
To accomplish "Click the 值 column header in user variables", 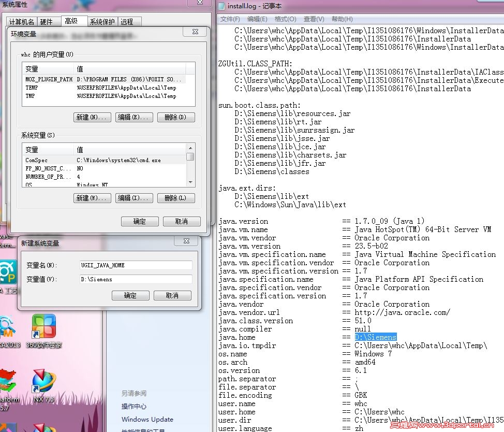I will click(129, 69).
